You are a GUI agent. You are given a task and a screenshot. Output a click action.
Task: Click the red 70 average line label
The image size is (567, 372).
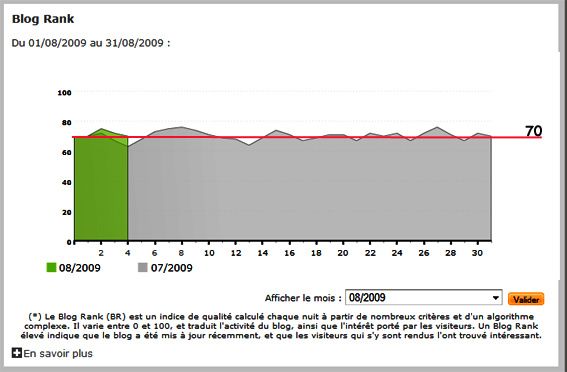533,131
